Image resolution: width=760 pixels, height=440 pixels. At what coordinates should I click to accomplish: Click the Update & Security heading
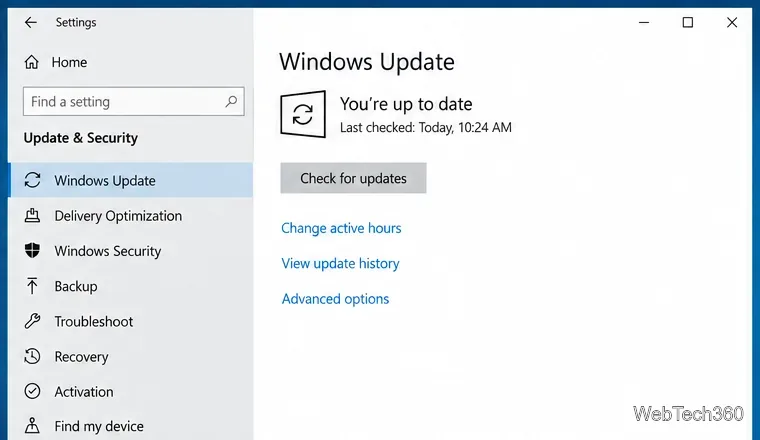(80, 138)
